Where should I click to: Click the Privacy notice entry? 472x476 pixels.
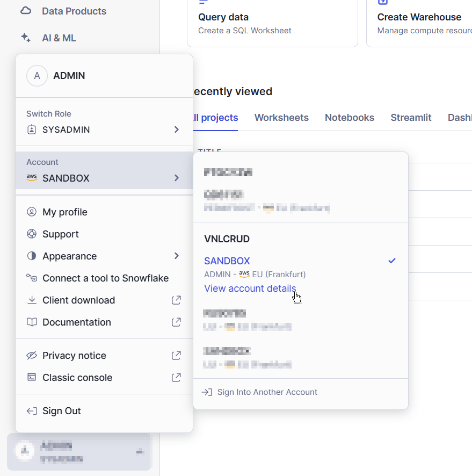104,356
